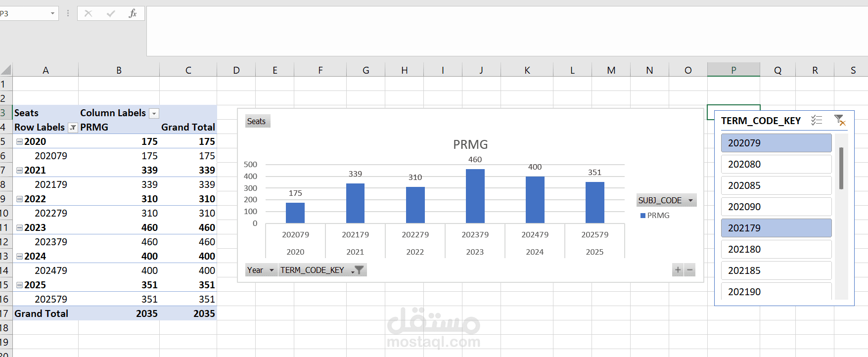Select pivot cell 202379 in column A
The image size is (868, 357).
(x=46, y=242)
